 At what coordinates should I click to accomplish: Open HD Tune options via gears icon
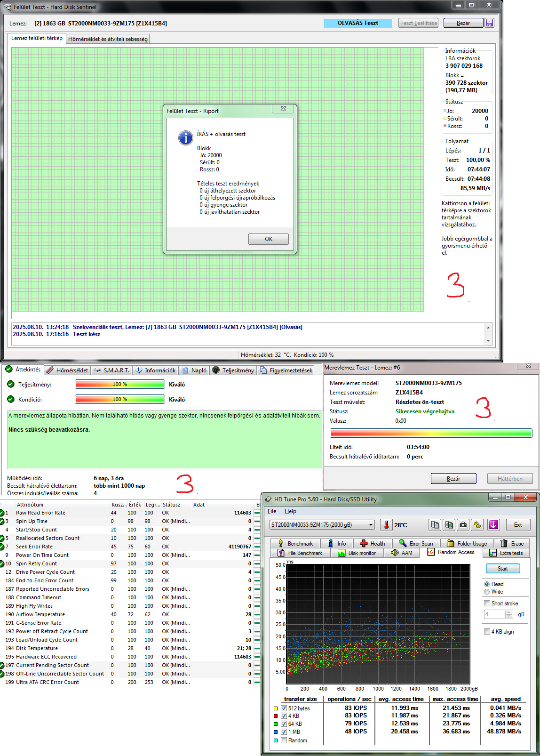(x=477, y=525)
